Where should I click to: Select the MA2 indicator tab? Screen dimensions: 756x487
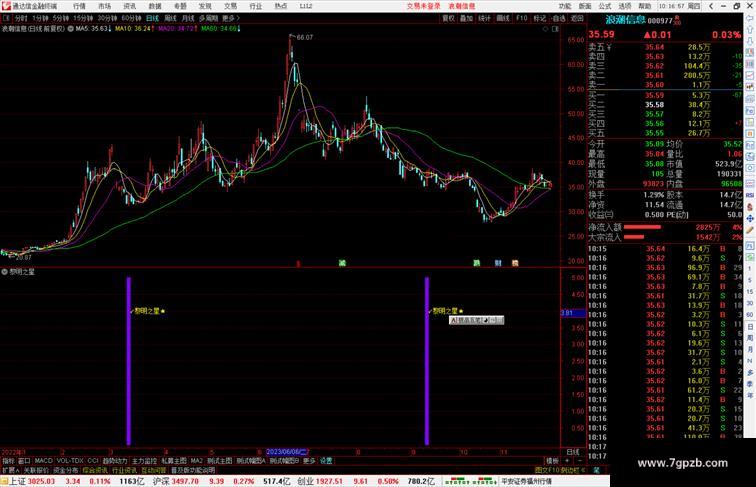[x=196, y=461]
